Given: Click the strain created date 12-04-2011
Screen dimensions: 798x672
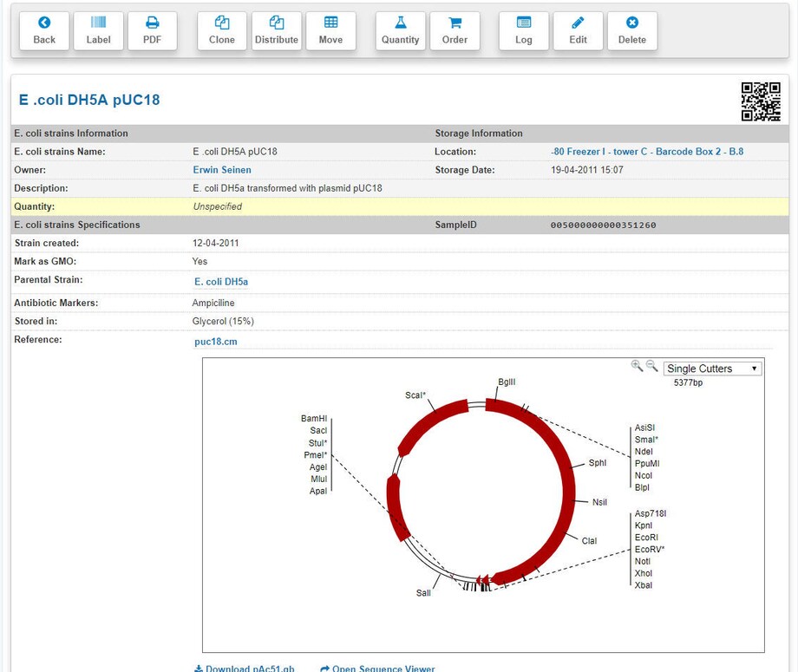Looking at the screenshot, I should pyautogui.click(x=215, y=243).
